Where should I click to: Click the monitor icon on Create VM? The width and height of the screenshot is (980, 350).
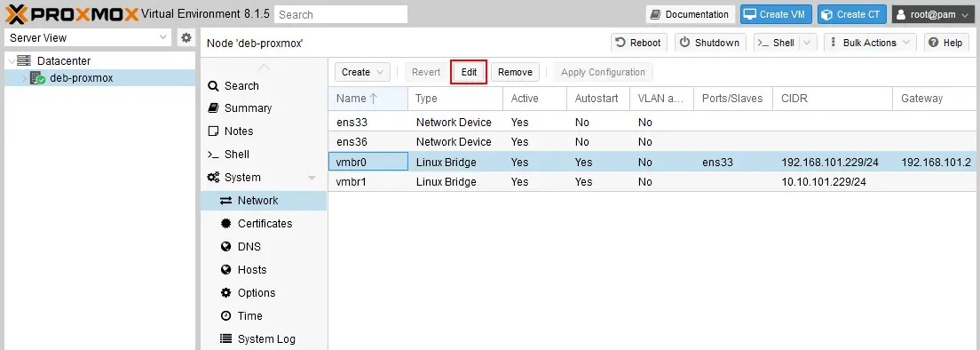[x=749, y=14]
